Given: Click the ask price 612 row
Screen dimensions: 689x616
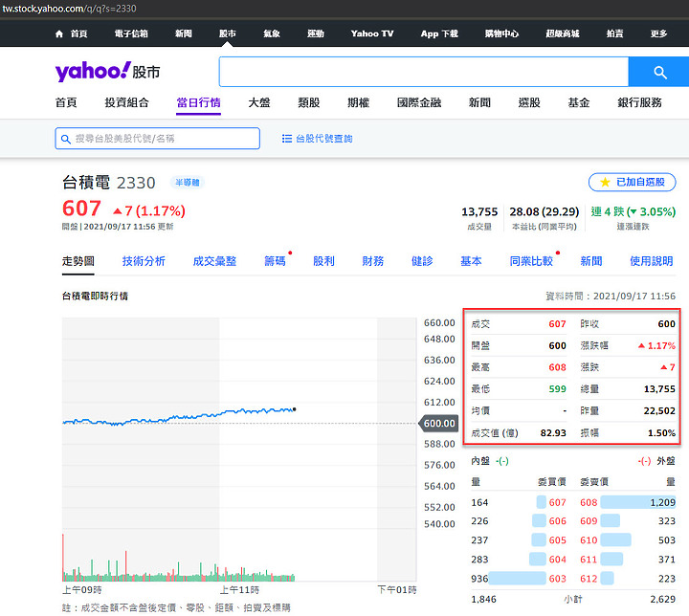Looking at the screenshot, I should [589, 579].
